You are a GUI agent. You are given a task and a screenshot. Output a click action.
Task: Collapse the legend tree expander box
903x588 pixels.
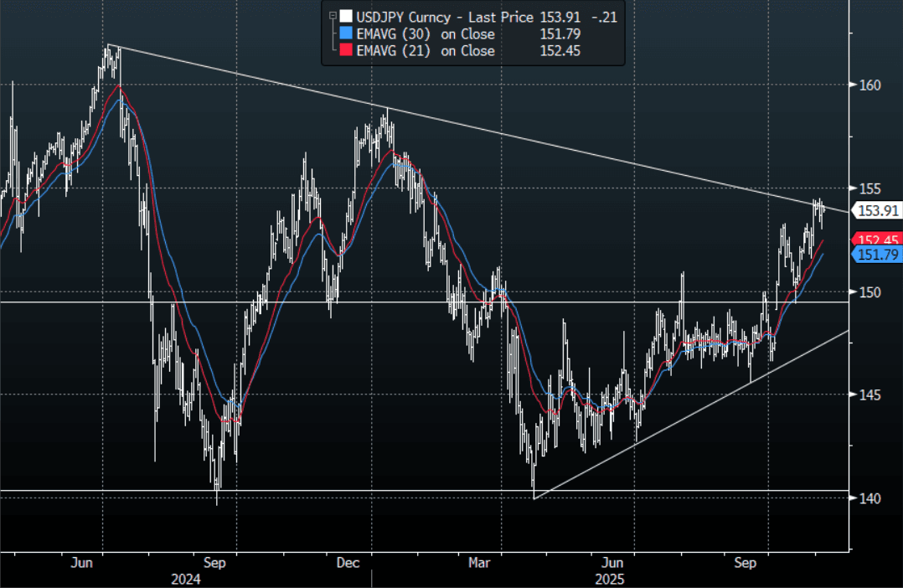coord(333,16)
